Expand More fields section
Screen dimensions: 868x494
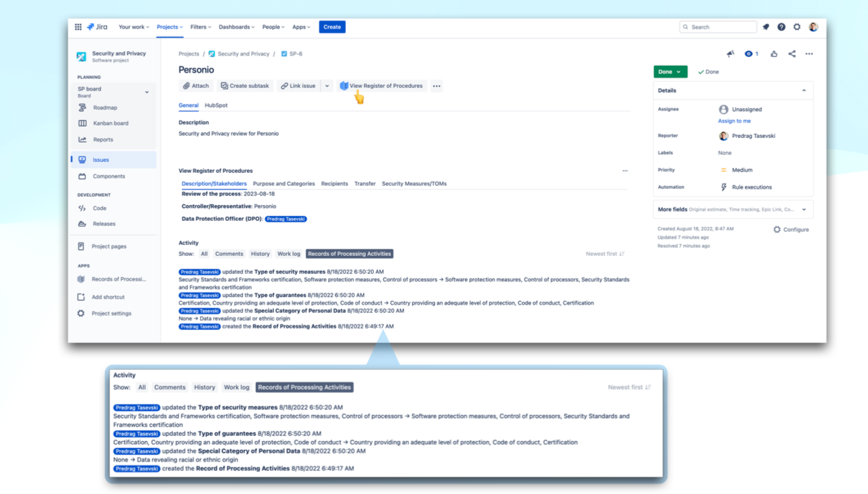click(x=734, y=209)
